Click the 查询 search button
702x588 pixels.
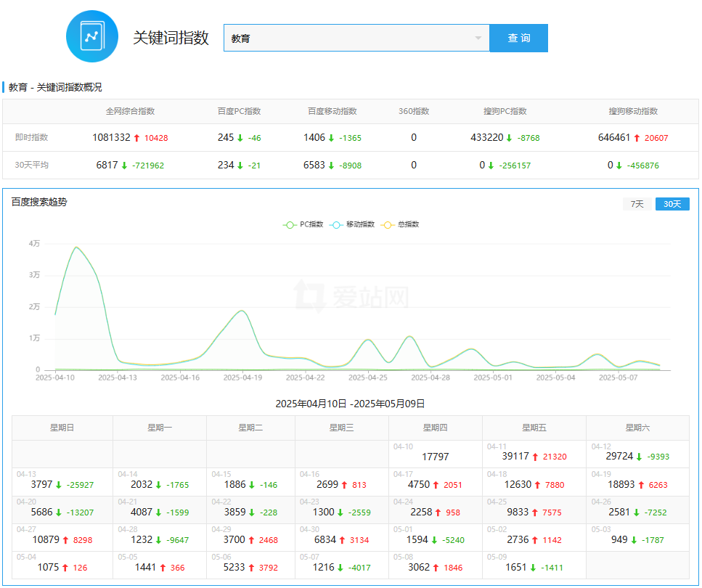(518, 38)
